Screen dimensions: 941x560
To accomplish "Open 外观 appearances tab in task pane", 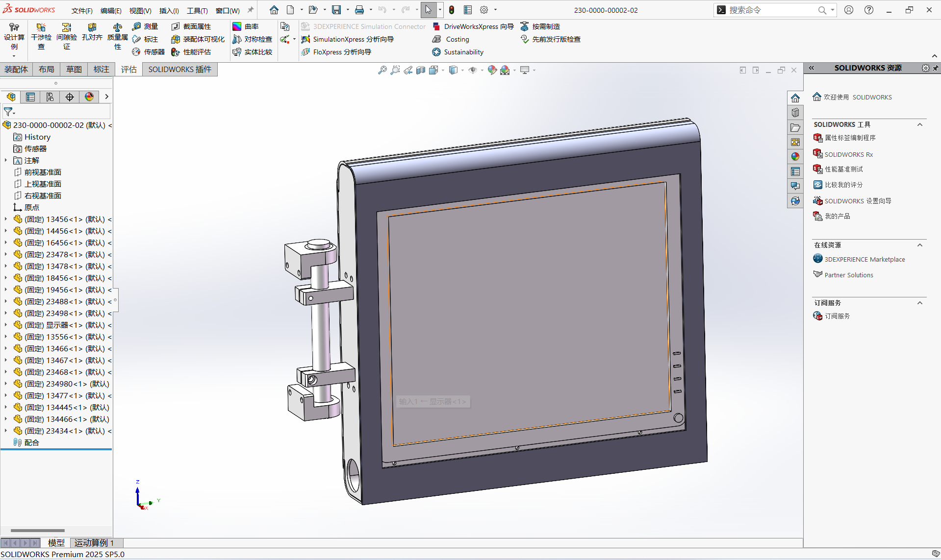I will (795, 156).
